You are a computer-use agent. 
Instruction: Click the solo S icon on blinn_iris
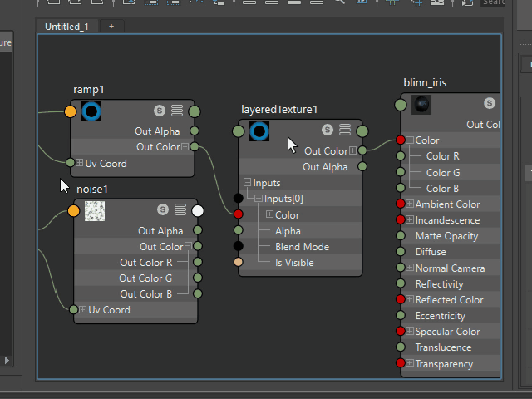click(490, 104)
